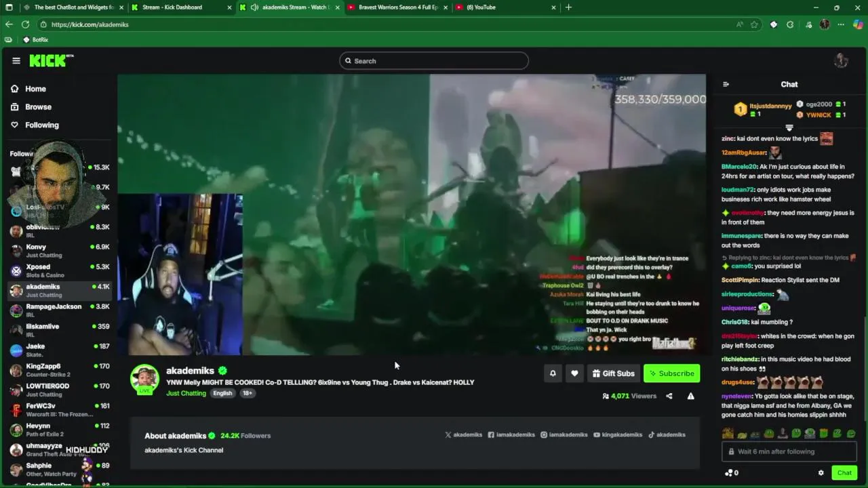Viewport: 868px width, 488px height.
Task: Click username ritchiebandz in chat
Action: 740,359
